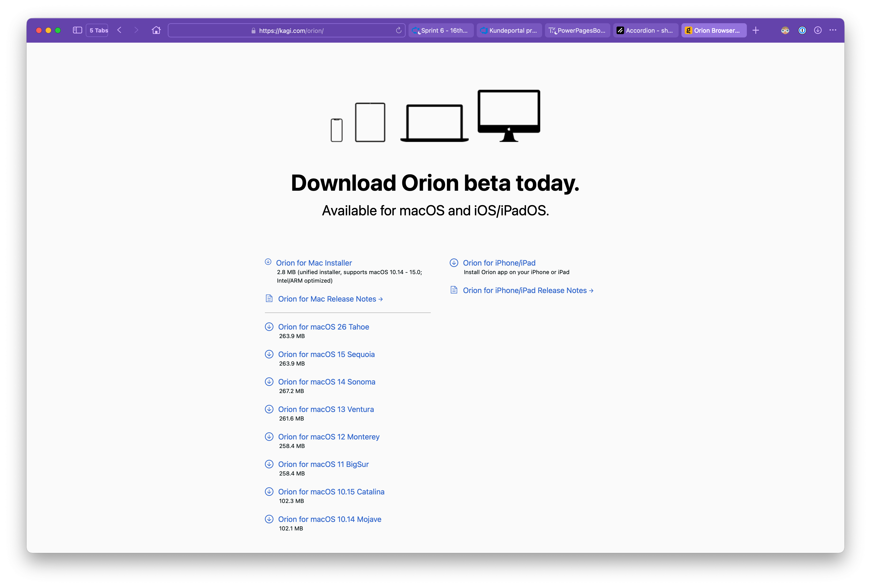Reload the page with refresh icon
The height and width of the screenshot is (588, 871).
tap(398, 30)
